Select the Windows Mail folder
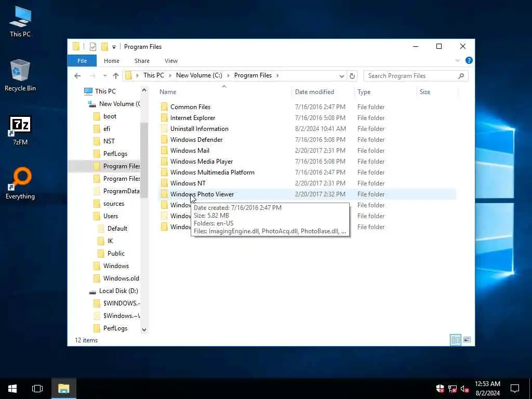 pos(190,150)
